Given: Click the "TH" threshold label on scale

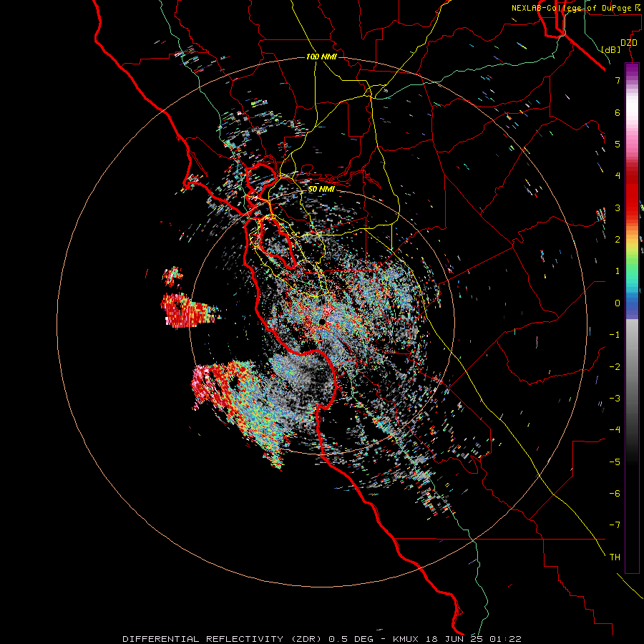Looking at the screenshot, I should pos(615,557).
